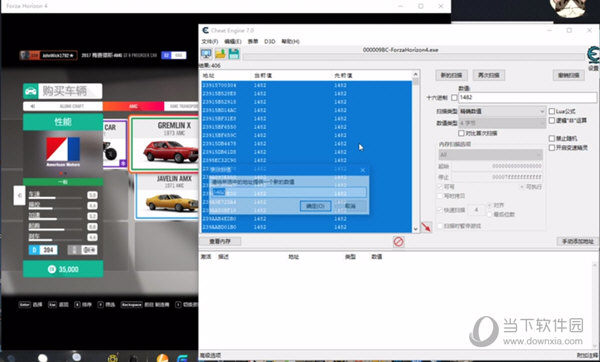Close the change value dialog
600x362 pixels.
pos(363,170)
